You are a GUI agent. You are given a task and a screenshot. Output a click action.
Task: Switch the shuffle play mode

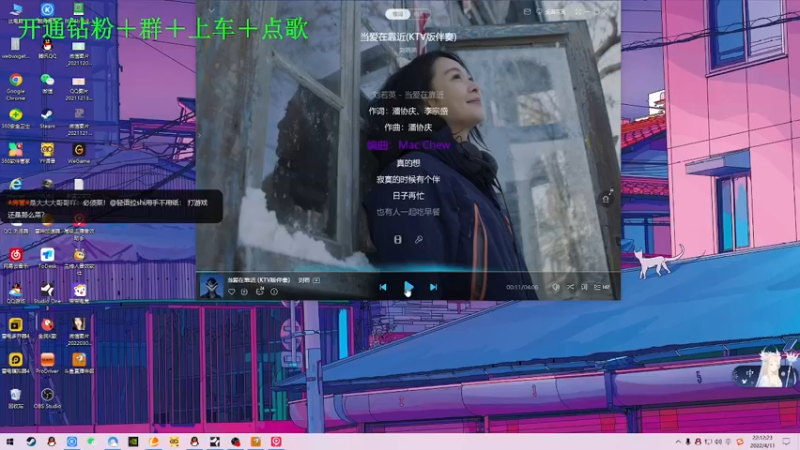click(x=570, y=287)
